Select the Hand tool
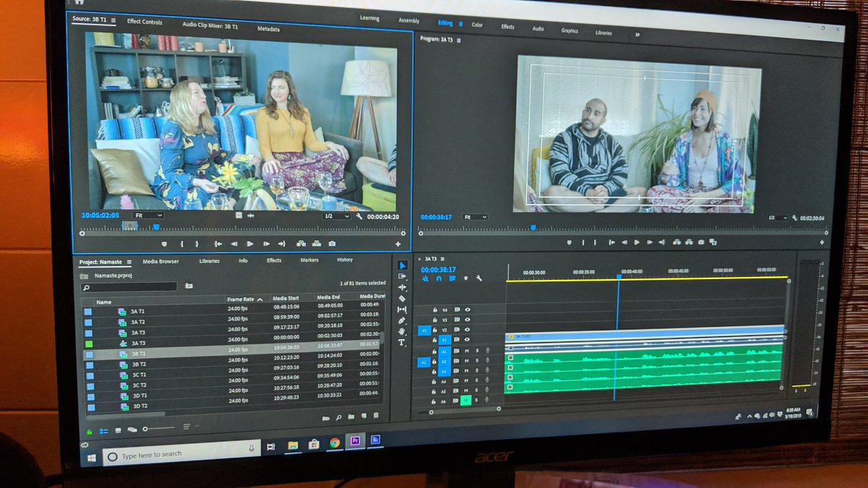 pos(402,331)
